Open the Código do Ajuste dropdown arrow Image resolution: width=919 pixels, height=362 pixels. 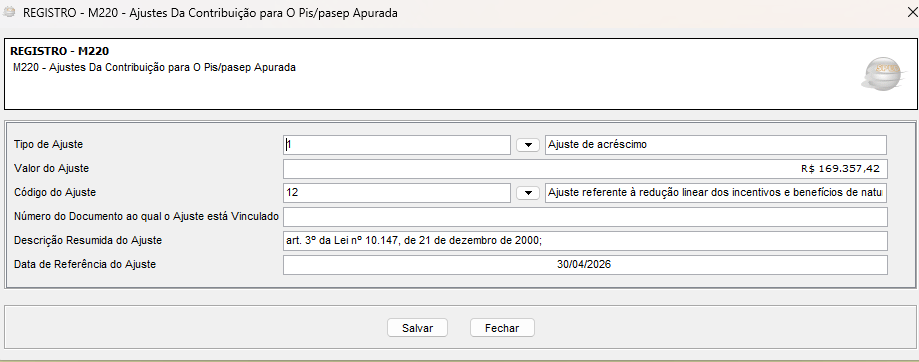pos(528,193)
